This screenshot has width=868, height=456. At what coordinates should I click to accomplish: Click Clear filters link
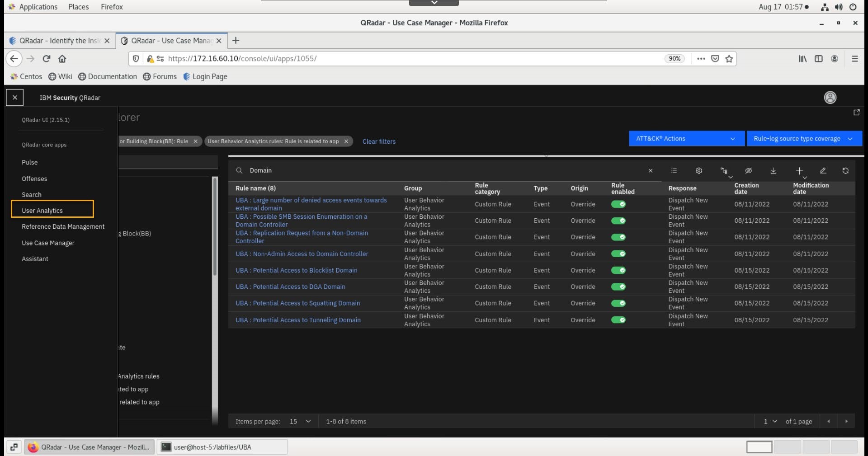pyautogui.click(x=379, y=141)
